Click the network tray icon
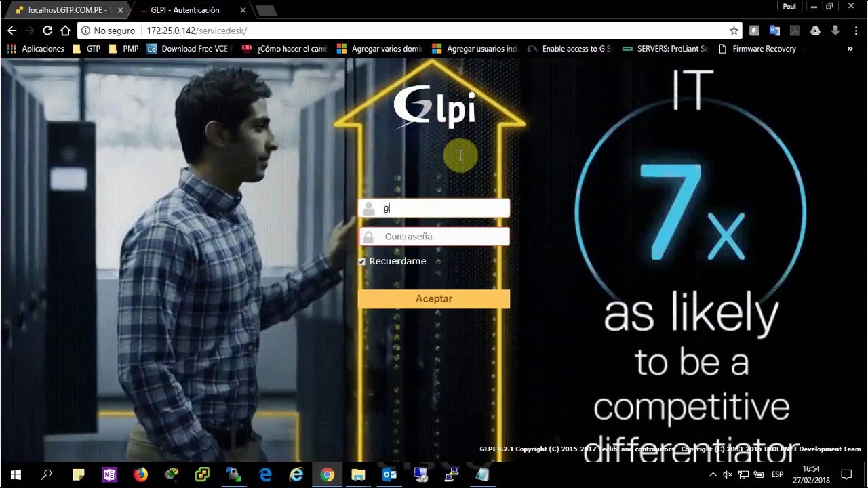 [744, 474]
